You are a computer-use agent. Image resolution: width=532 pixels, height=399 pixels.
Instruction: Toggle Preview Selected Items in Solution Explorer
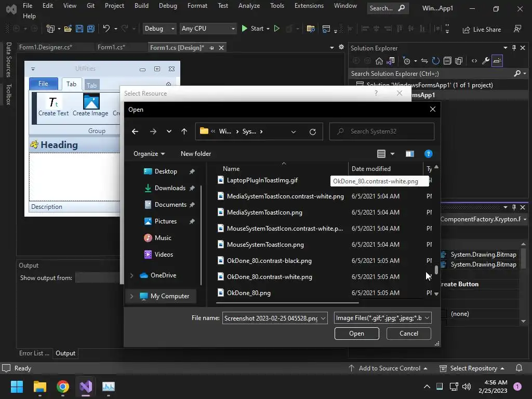coord(497,61)
